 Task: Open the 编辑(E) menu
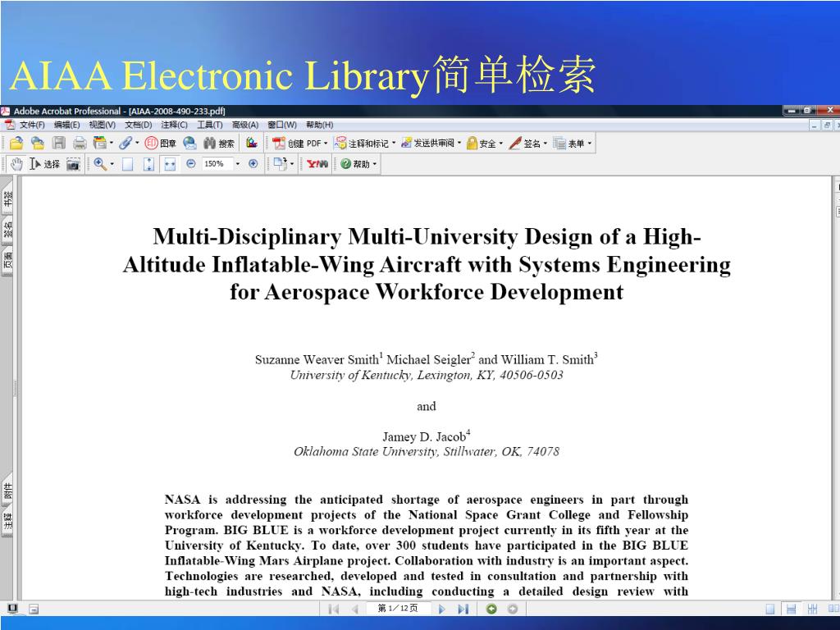67,125
